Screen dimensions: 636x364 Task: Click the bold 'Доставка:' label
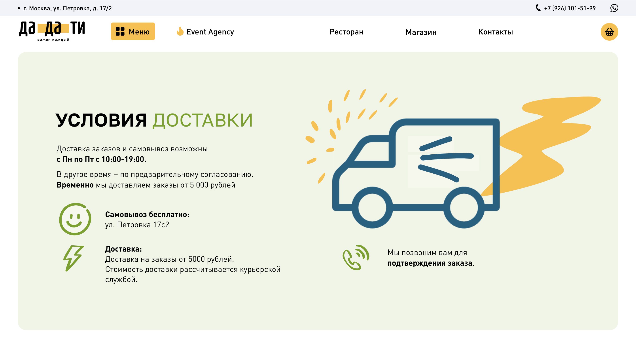point(123,249)
